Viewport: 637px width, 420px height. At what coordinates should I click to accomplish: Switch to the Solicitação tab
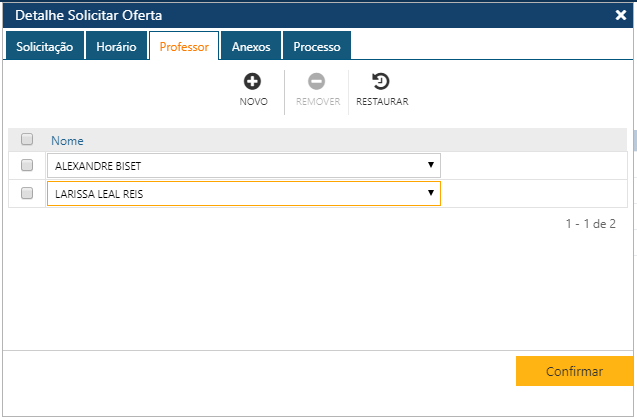coord(44,46)
